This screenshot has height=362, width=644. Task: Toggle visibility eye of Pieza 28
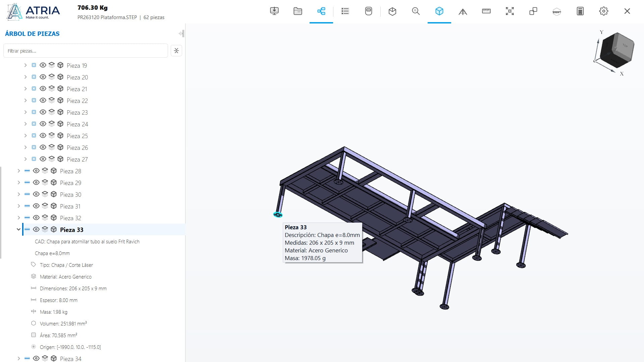coord(36,171)
